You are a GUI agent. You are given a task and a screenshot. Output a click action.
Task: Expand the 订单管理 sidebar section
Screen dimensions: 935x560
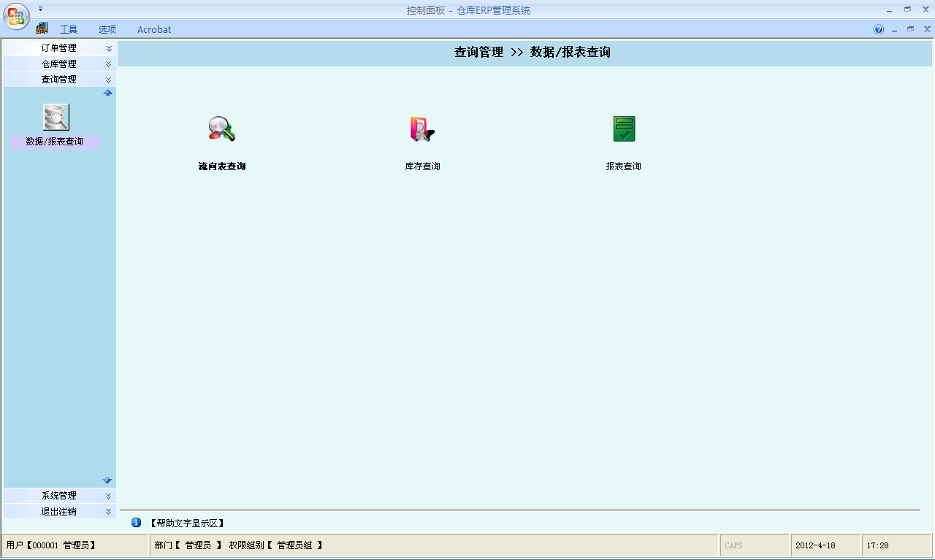click(60, 48)
